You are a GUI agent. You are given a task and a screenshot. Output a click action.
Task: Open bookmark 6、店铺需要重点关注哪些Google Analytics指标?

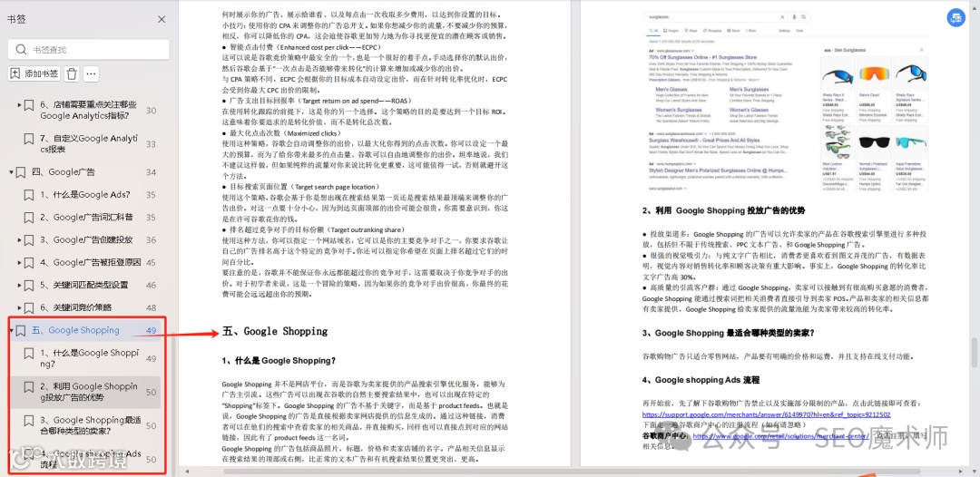coord(88,111)
